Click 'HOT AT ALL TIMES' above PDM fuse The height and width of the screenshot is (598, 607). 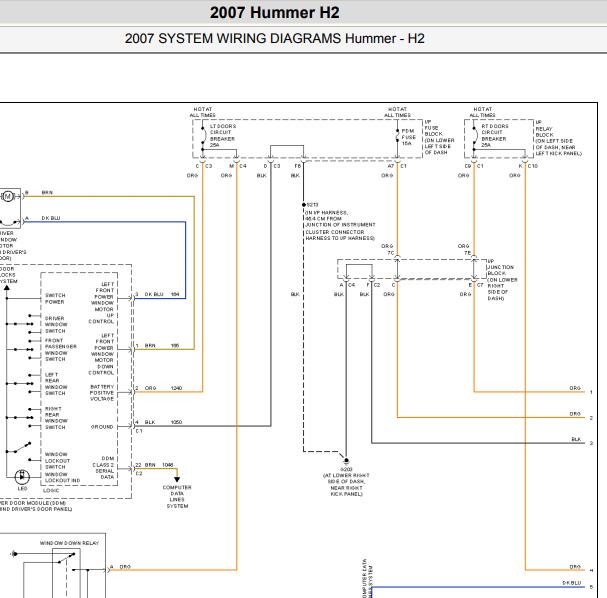coord(397,112)
